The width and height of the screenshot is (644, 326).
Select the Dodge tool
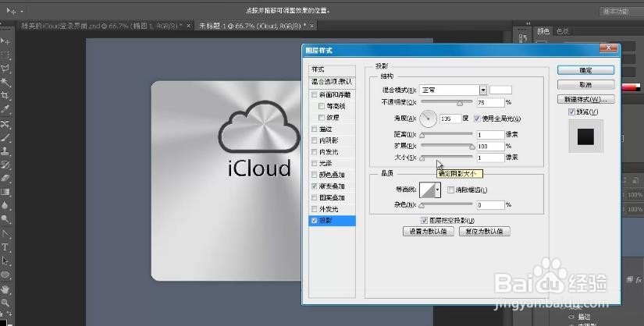point(5,219)
